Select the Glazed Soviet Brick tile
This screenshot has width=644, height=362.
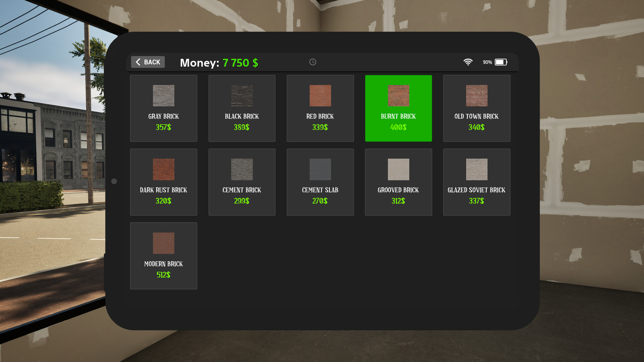click(477, 182)
